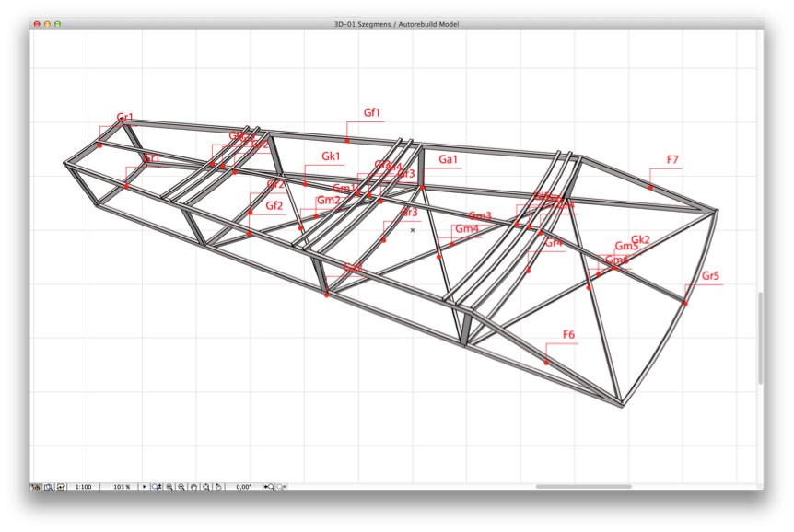Click the second icon in bottom-left status bar

pos(48,487)
